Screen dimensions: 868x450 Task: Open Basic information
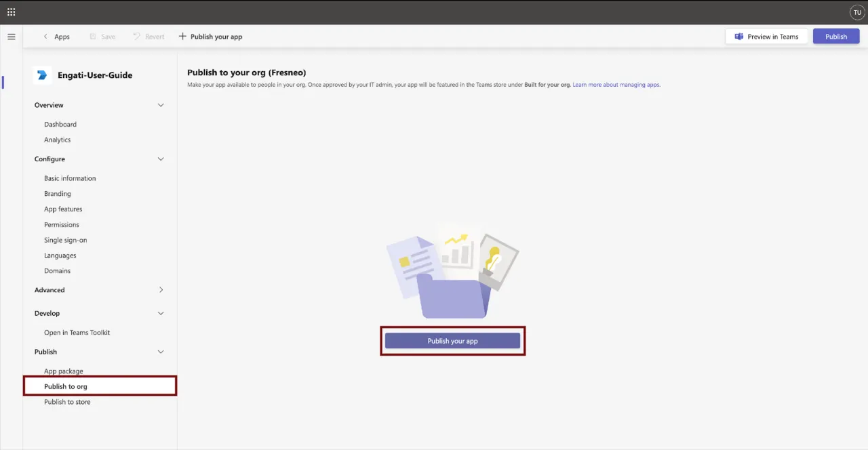coord(70,178)
